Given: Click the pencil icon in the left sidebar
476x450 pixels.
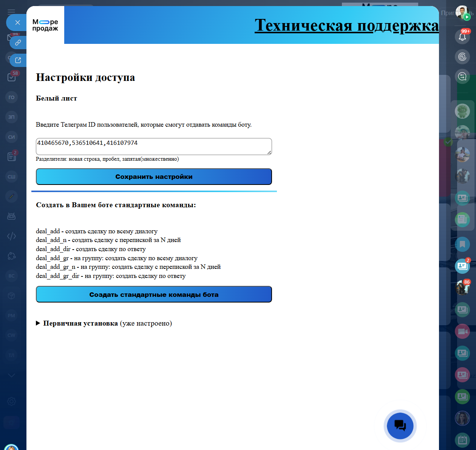Looking at the screenshot, I should click(x=12, y=196).
